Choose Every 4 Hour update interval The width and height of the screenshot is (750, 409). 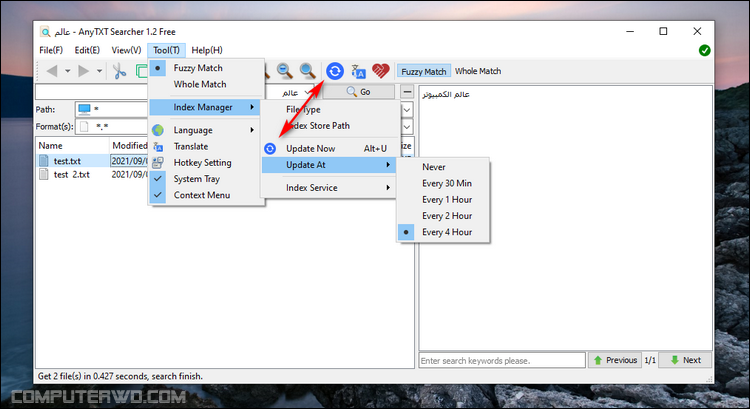coord(443,232)
